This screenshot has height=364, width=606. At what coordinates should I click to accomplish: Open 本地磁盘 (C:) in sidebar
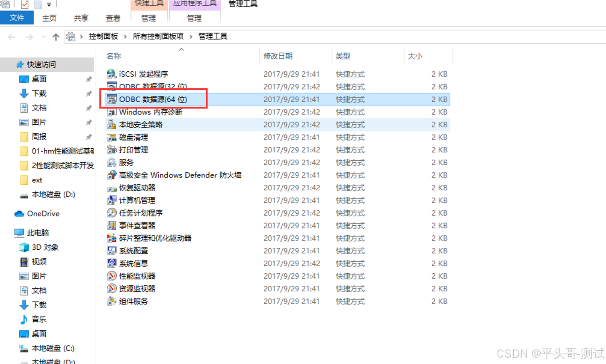[53, 348]
